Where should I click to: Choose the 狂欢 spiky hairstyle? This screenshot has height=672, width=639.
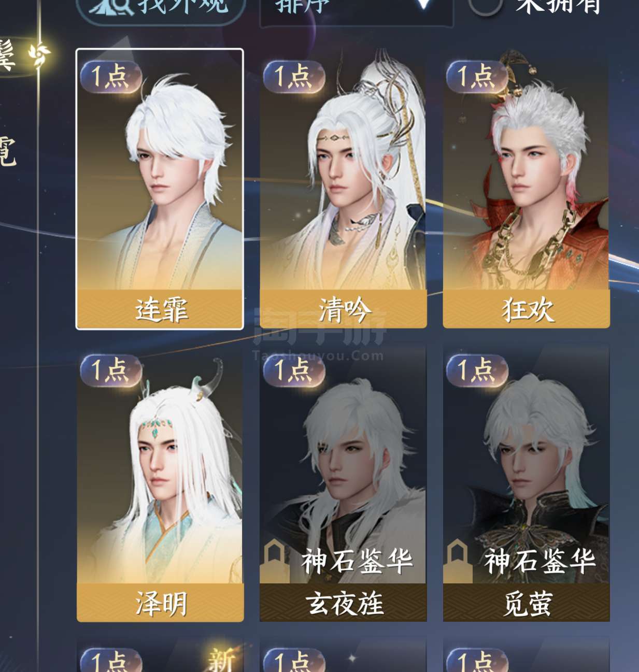(527, 189)
